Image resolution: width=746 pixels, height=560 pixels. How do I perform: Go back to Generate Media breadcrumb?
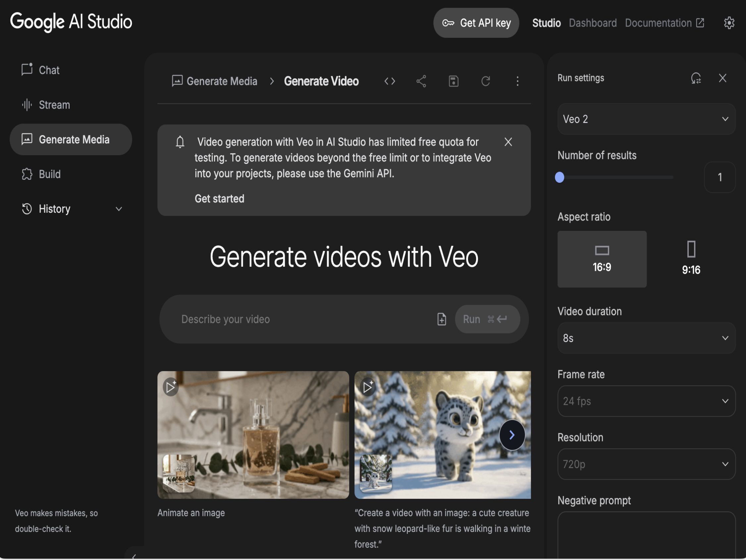click(215, 81)
